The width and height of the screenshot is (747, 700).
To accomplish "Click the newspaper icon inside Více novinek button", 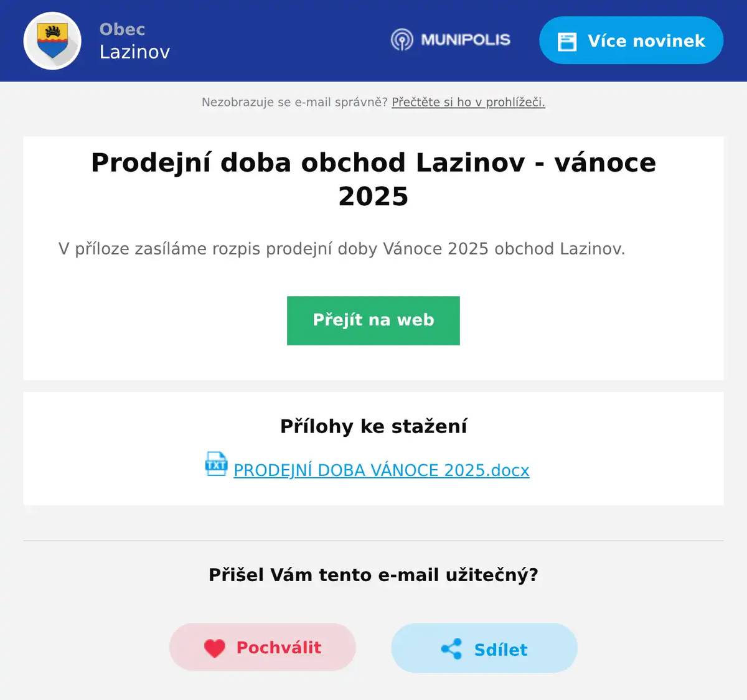I will pyautogui.click(x=567, y=40).
